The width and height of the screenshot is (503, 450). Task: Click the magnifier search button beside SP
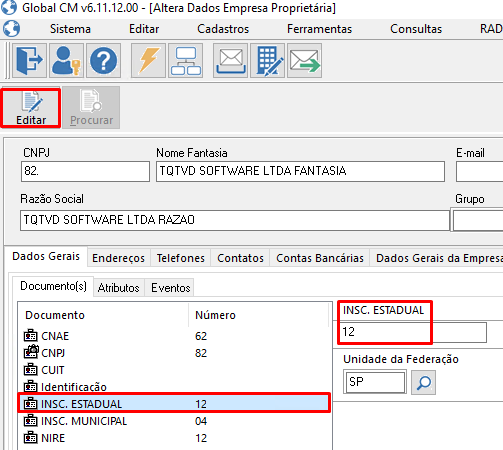point(423,382)
